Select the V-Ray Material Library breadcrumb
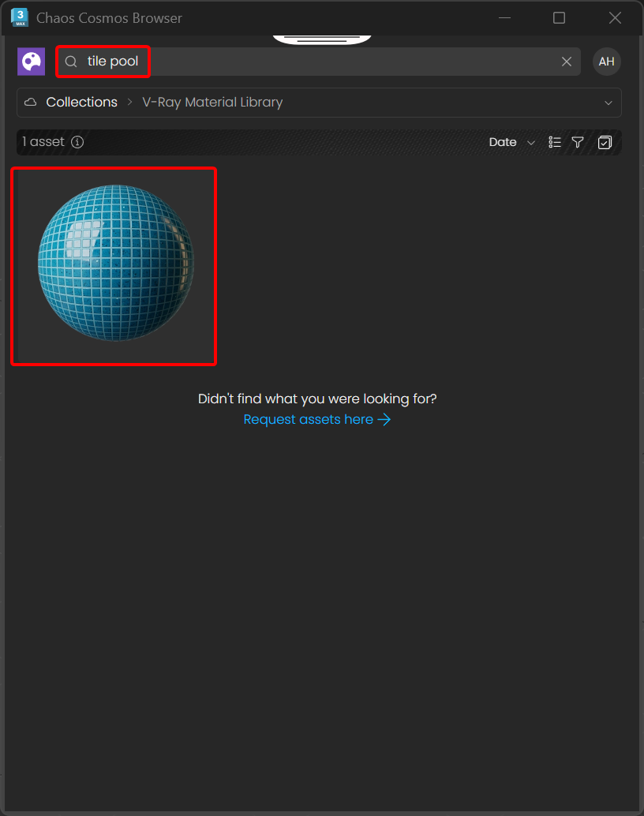This screenshot has width=644, height=816. click(212, 103)
